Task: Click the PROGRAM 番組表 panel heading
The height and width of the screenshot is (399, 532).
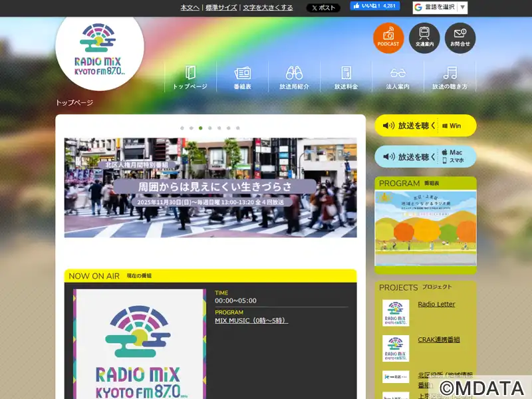Action: pyautogui.click(x=426, y=184)
